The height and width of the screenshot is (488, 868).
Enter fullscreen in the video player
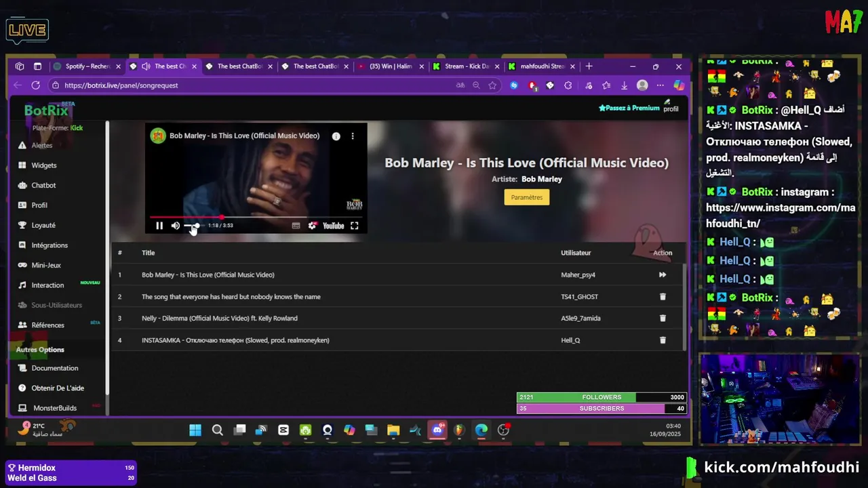coord(354,226)
